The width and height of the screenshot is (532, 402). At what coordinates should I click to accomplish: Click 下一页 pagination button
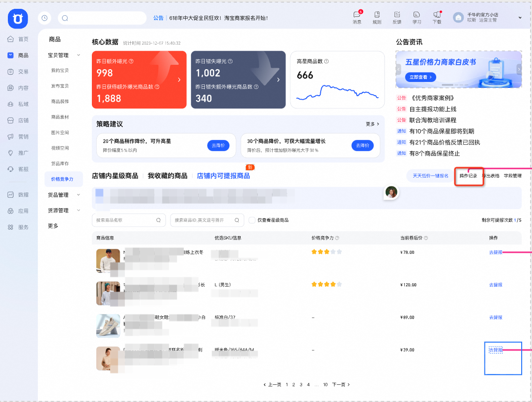340,384
